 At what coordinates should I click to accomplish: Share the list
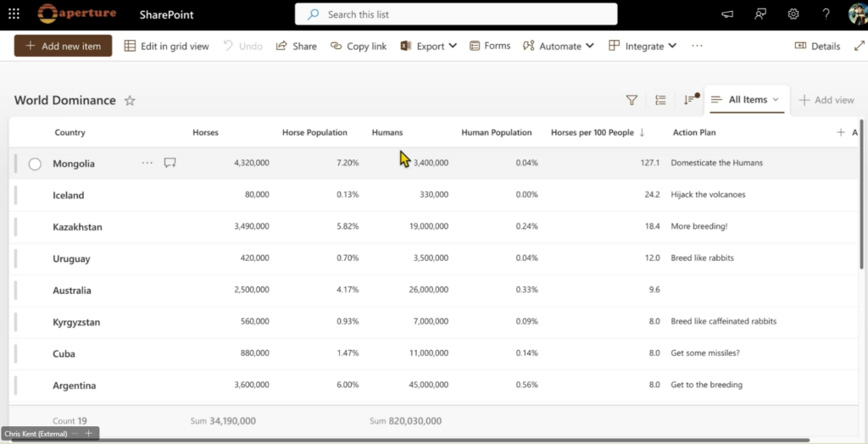tap(296, 47)
